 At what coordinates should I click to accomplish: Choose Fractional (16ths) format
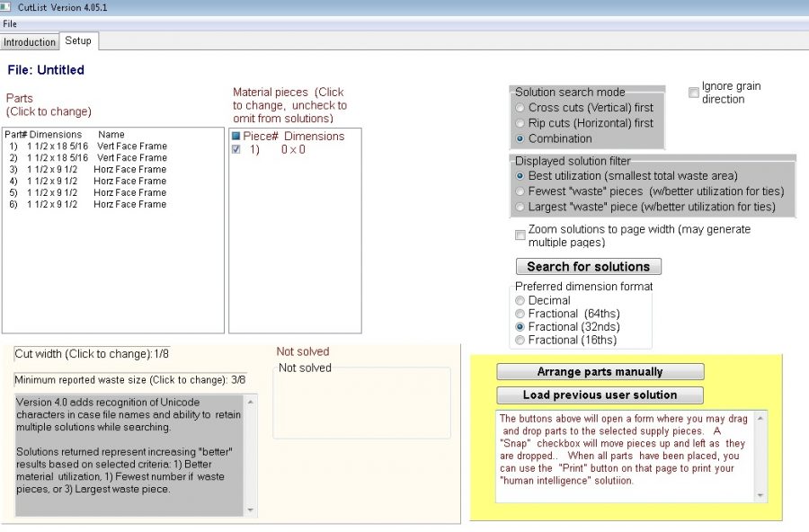(x=566, y=340)
